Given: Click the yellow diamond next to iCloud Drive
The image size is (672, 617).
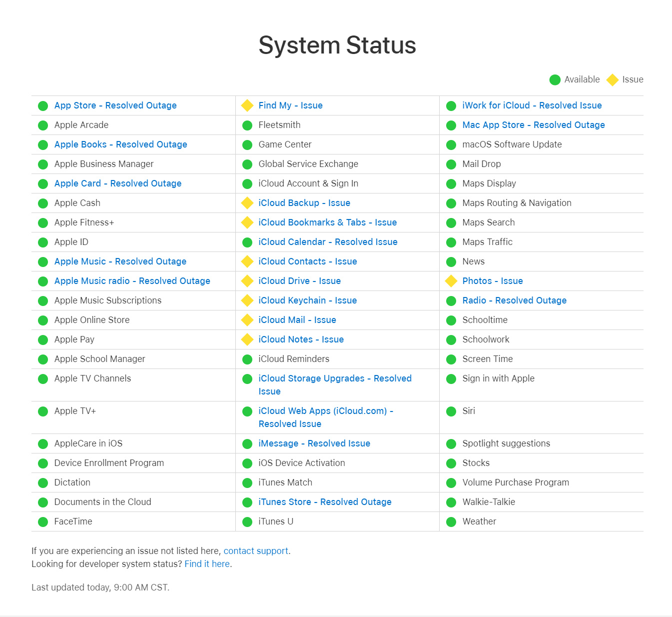Looking at the screenshot, I should (247, 281).
